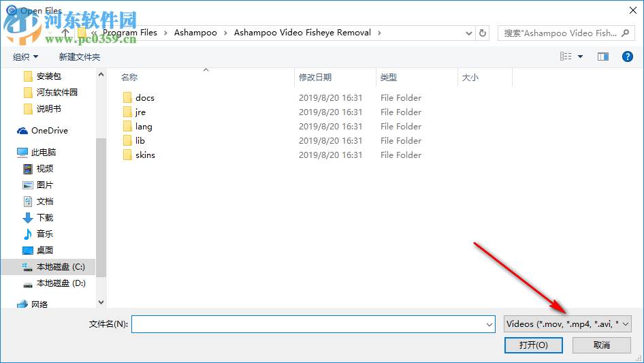Image resolution: width=644 pixels, height=363 pixels.
Task: Click the refresh icon next to address bar
Action: [483, 33]
